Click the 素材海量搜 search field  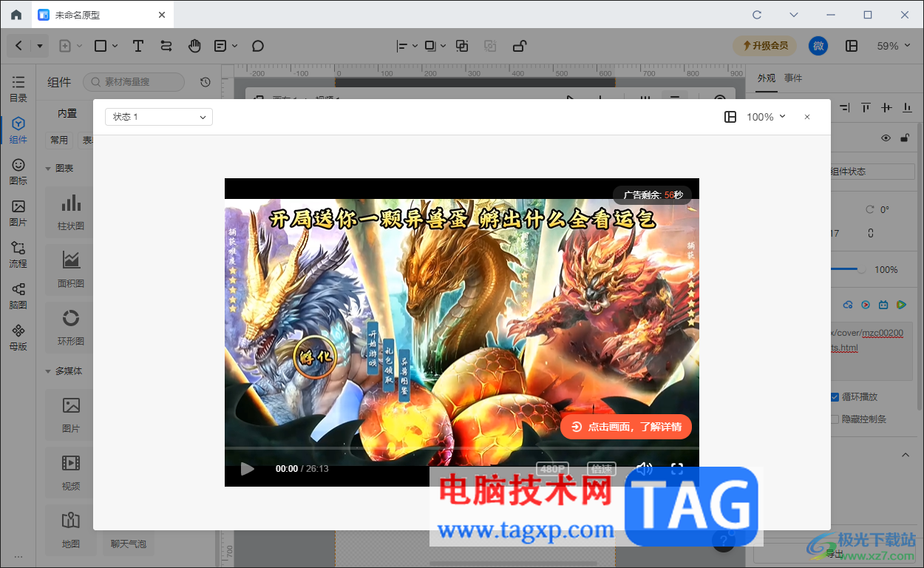tap(134, 82)
